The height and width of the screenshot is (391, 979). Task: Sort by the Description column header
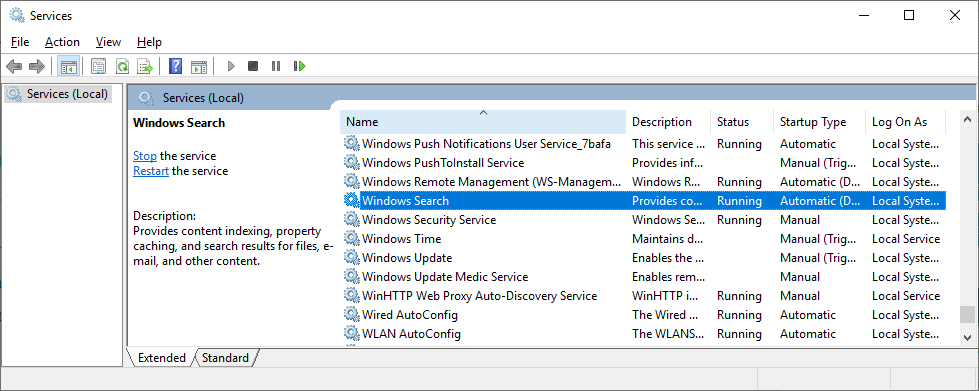(x=668, y=122)
